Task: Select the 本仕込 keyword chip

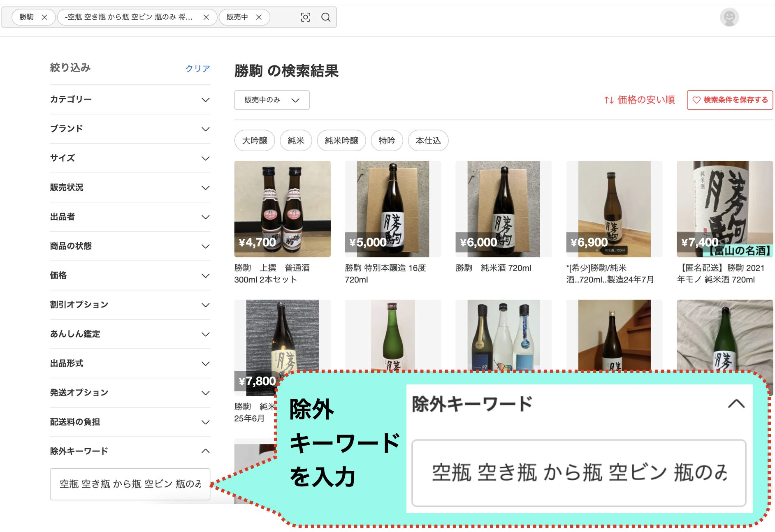Action: pyautogui.click(x=428, y=141)
